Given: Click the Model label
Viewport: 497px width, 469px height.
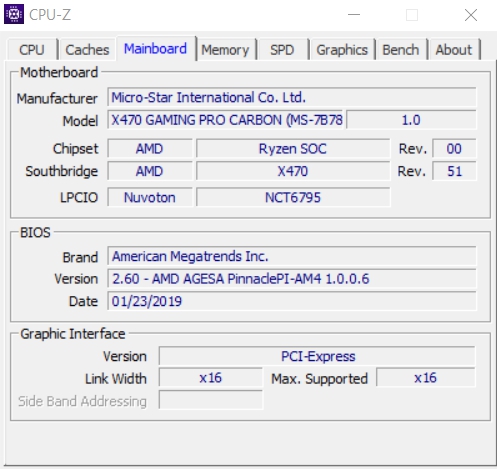Looking at the screenshot, I should tap(80, 121).
